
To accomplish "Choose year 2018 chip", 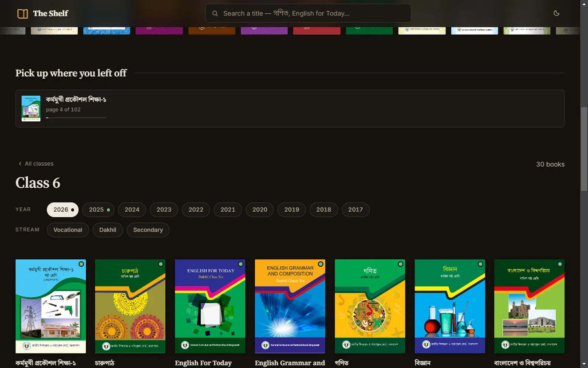I will [324, 210].
